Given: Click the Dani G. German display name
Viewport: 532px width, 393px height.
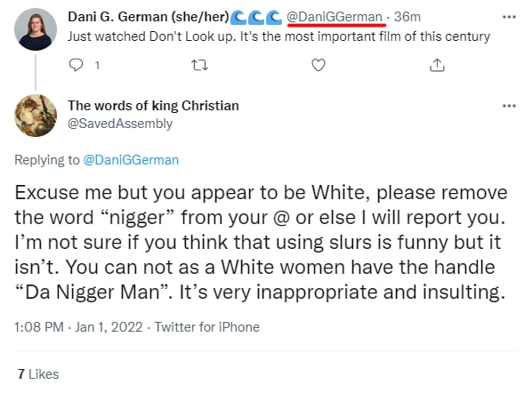Looking at the screenshot, I should 149,17.
